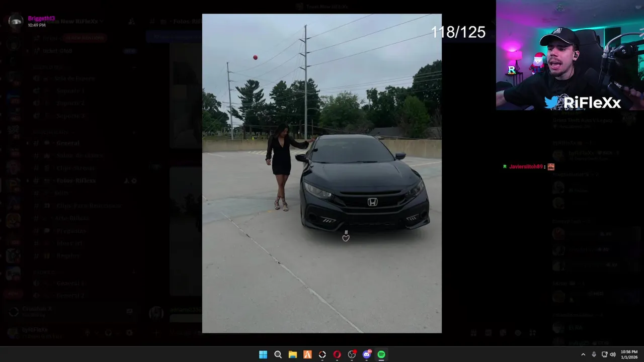Open the Windows Start menu
Image resolution: width=644 pixels, height=362 pixels.
[x=263, y=354]
